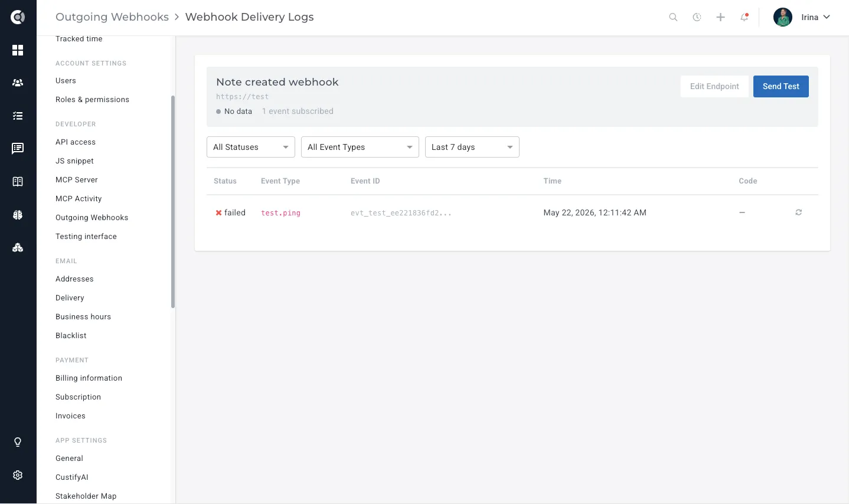Open the stacked cubes icon in left rail
This screenshot has width=849, height=504.
(18, 248)
